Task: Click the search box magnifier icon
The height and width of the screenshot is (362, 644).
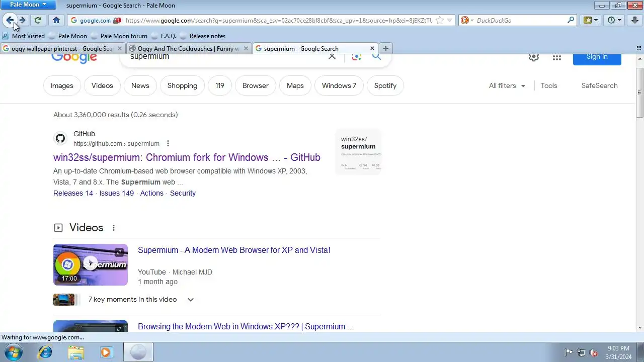Action: tap(571, 20)
